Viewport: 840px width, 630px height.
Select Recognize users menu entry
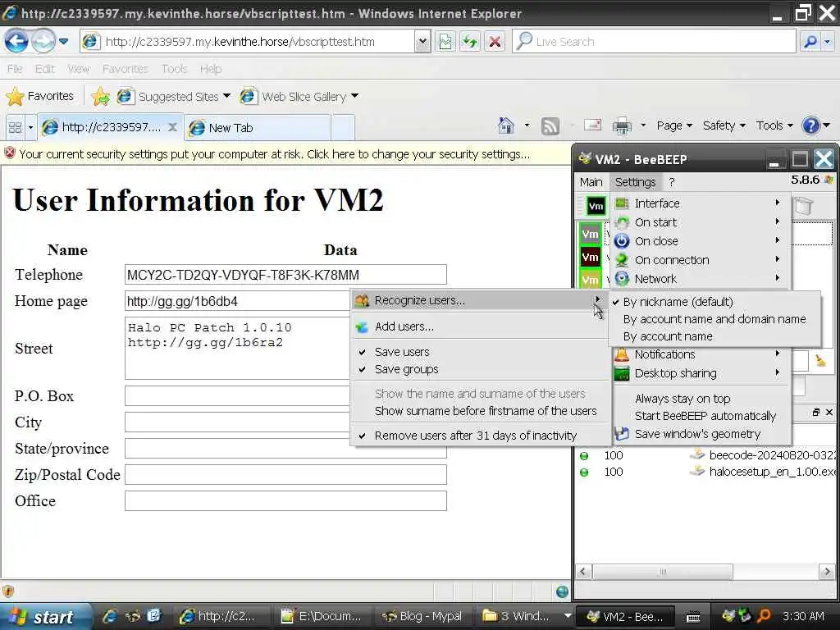tap(480, 300)
